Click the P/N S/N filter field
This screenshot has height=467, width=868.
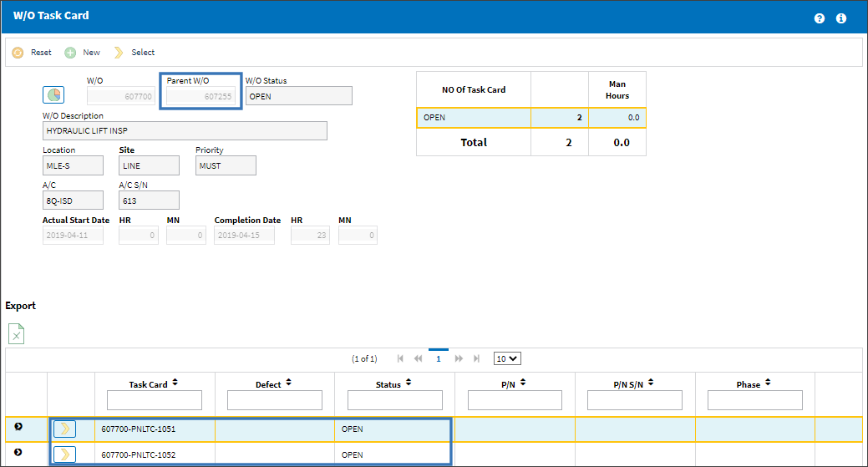tap(635, 400)
